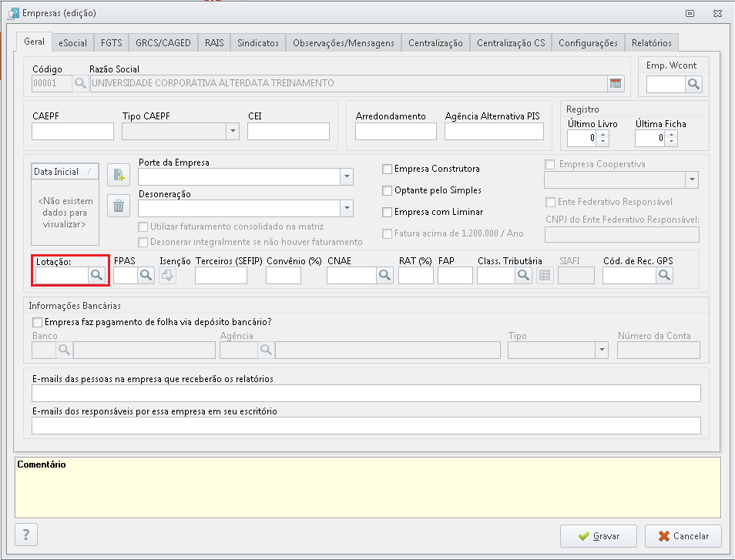735x560 pixels.
Task: Restore the Empresas (edição) window
Action: [x=690, y=14]
